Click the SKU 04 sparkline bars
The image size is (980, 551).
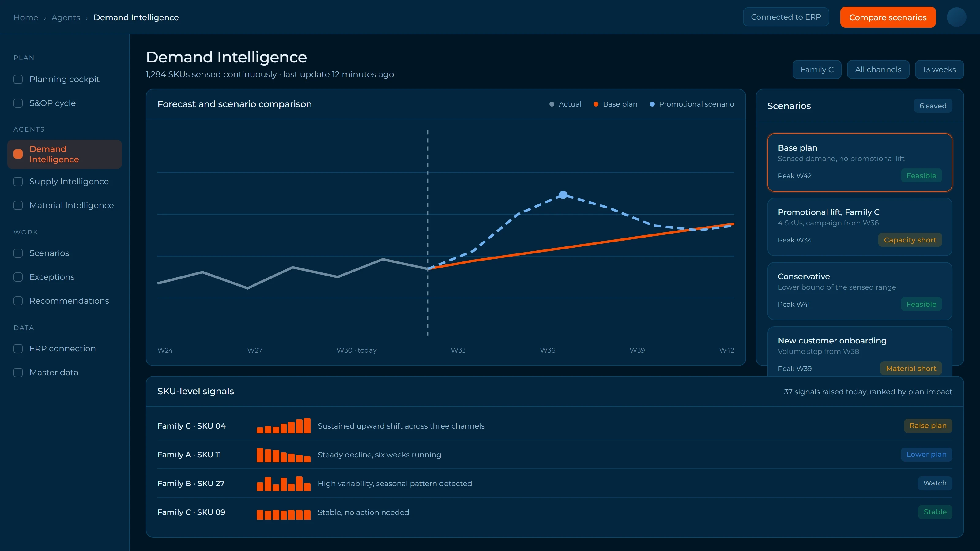[x=283, y=426]
